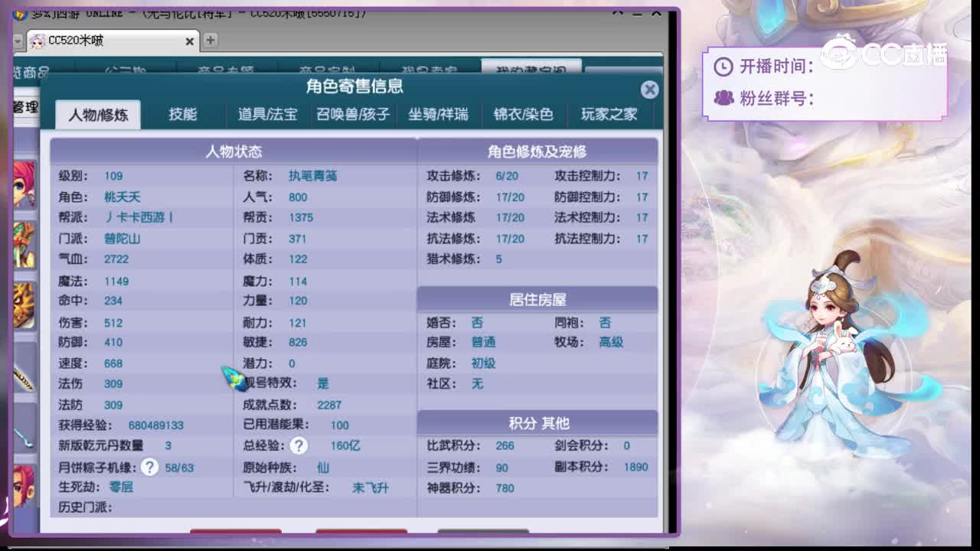The width and height of the screenshot is (980, 551).
Task: Open the 道具/法宝 tab
Action: 267,114
